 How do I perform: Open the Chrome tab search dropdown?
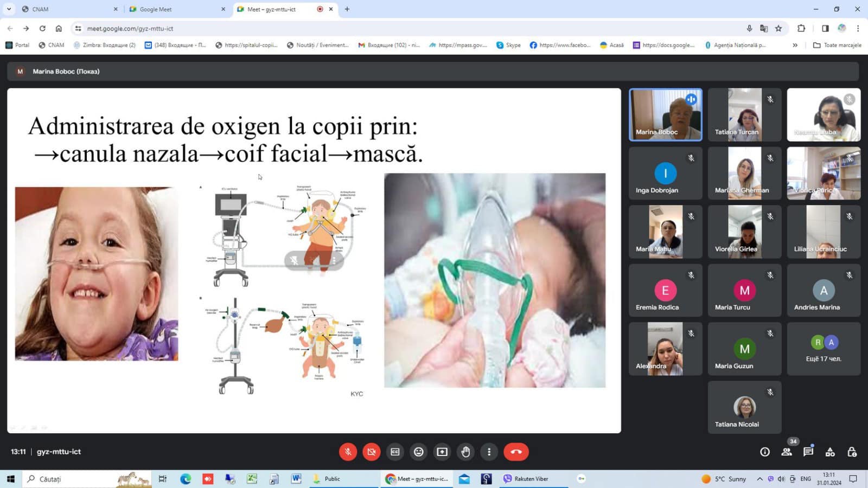coord(9,9)
